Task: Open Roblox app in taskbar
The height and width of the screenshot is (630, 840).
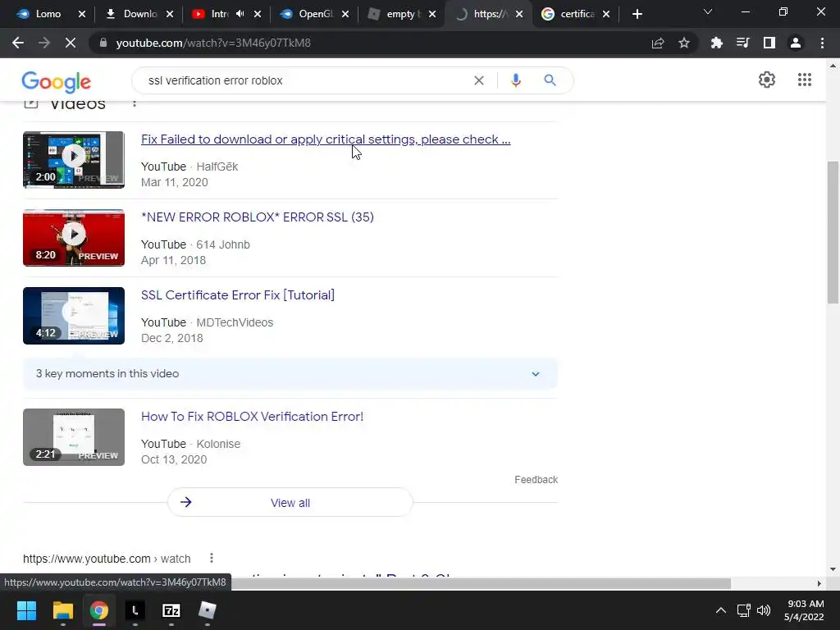Action: 207,610
